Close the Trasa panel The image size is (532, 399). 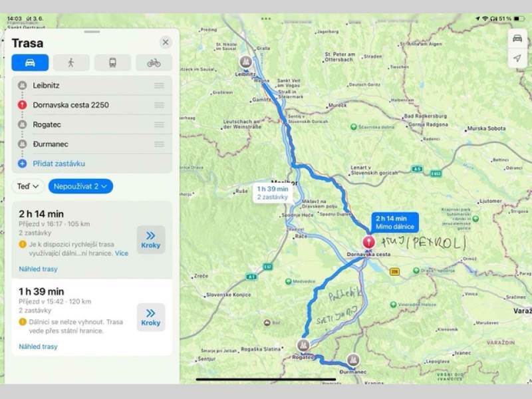[166, 42]
